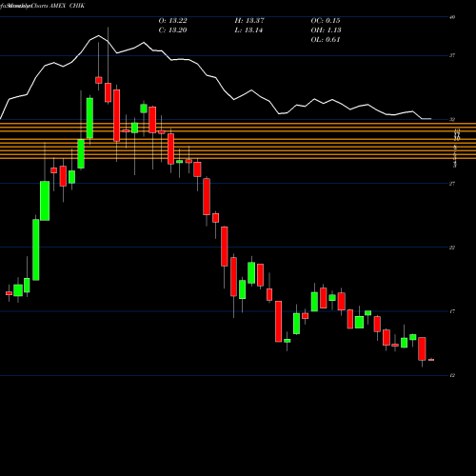Click the price axis label '12'
The height and width of the screenshot is (476, 476).
(x=452, y=375)
